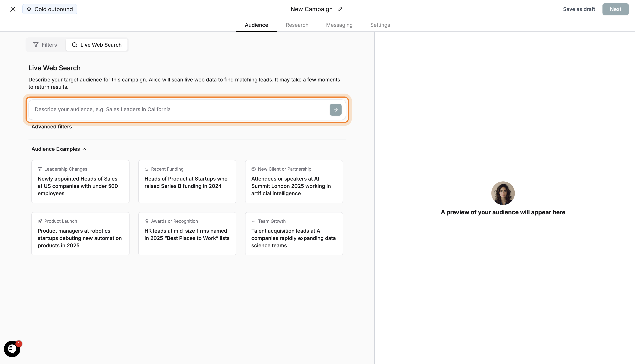Open the Messaging tab
The width and height of the screenshot is (635, 364).
[x=339, y=25]
